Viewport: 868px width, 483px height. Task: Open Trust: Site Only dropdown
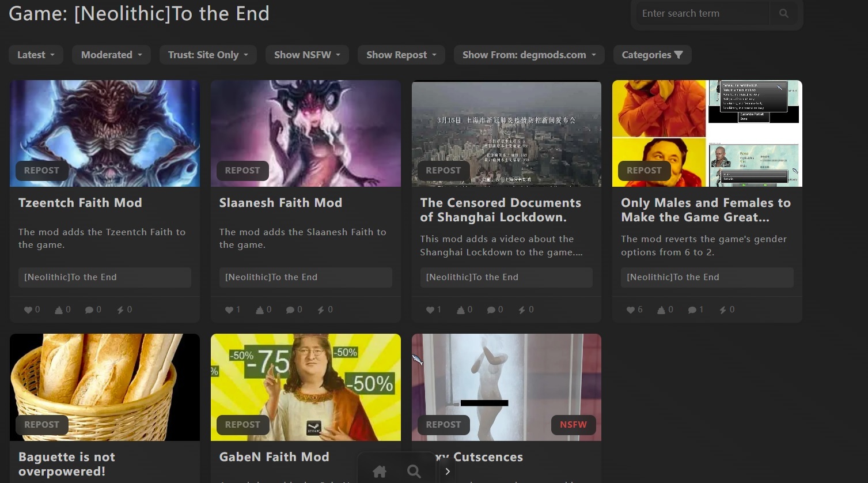point(208,55)
